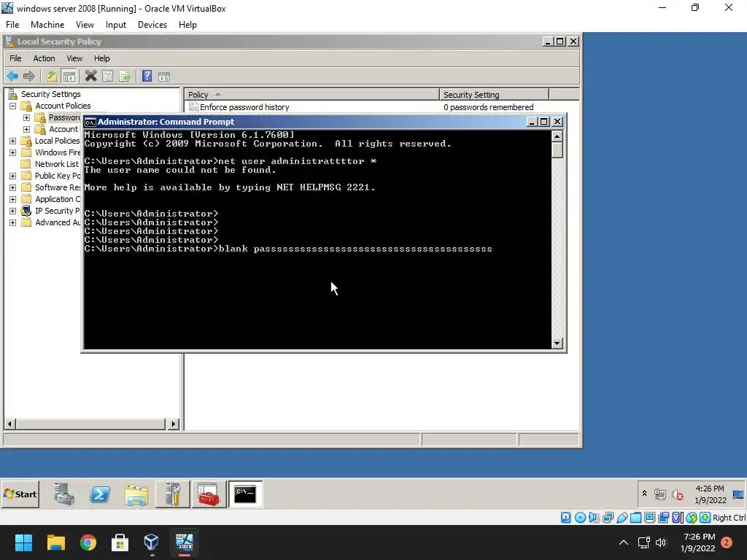Click VirtualBox mouse integration status icon

692,518
